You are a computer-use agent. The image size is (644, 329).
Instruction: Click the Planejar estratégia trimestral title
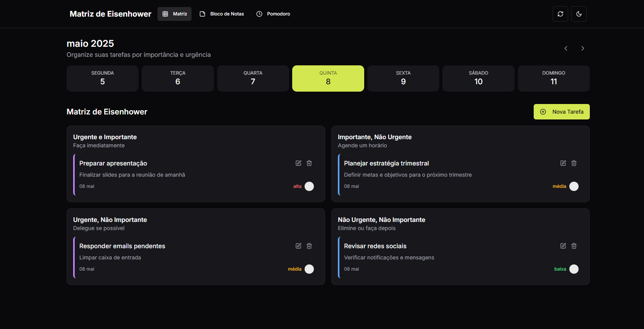tap(386, 164)
